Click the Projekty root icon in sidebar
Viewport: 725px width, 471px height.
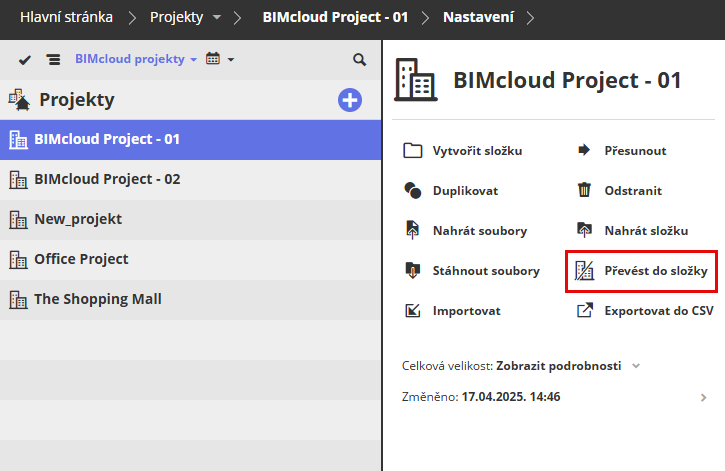pyautogui.click(x=19, y=100)
